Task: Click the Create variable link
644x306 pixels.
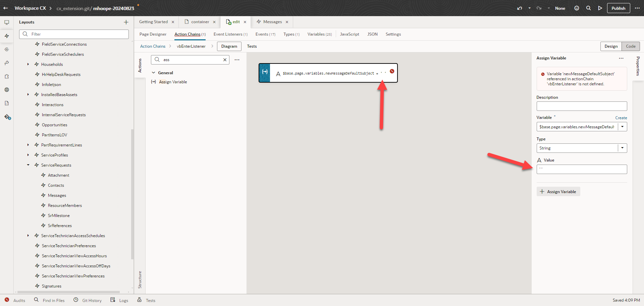Action: [x=621, y=118]
